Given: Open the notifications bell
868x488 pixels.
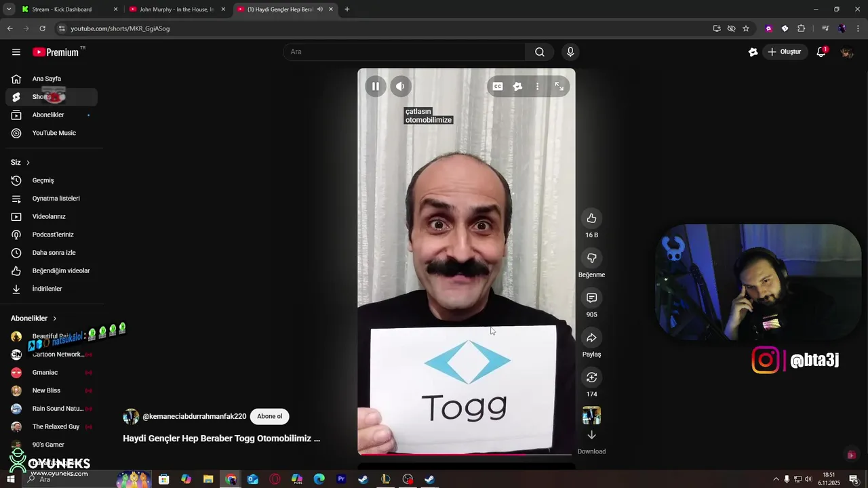Looking at the screenshot, I should coord(821,52).
